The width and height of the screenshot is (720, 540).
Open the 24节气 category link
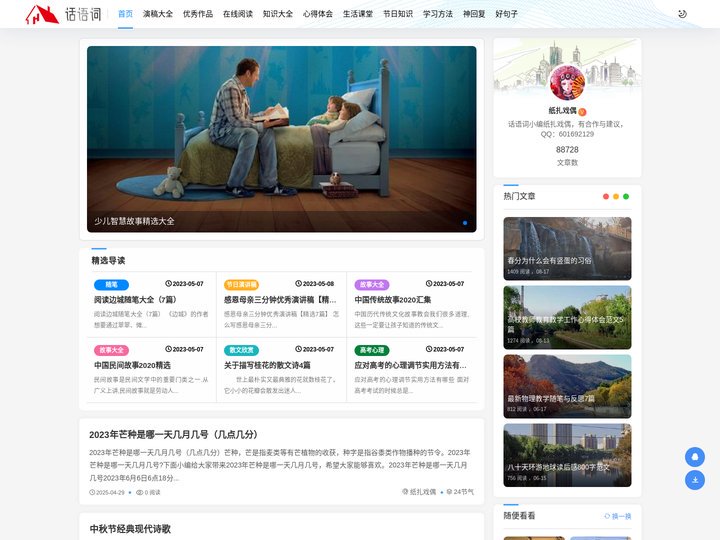tap(463, 492)
